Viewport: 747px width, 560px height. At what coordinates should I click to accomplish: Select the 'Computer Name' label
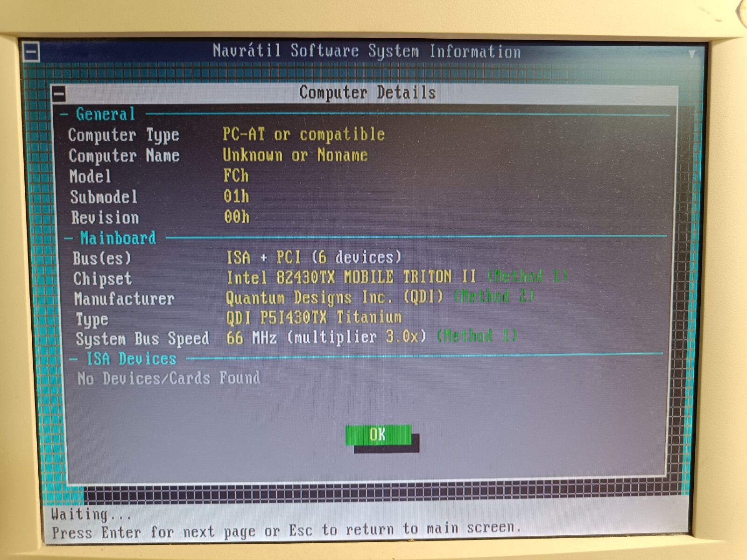tap(124, 155)
